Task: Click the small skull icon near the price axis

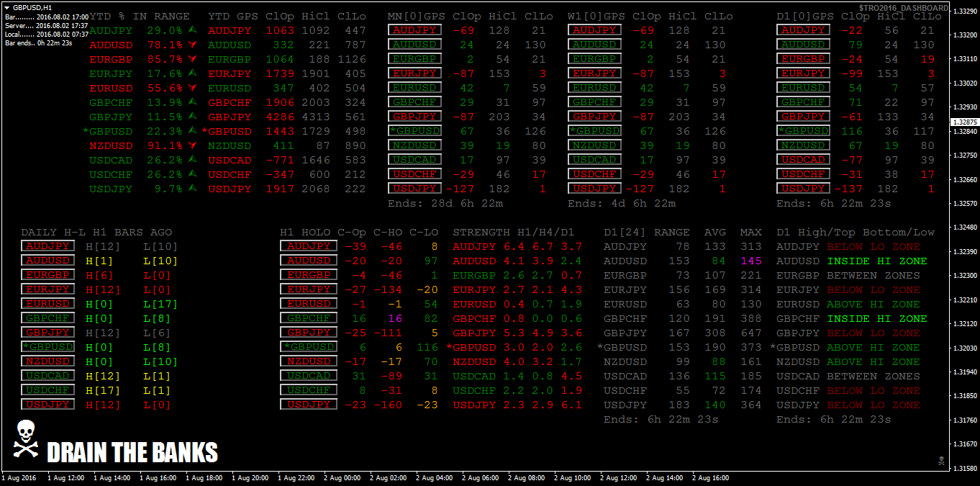Action: [940, 460]
